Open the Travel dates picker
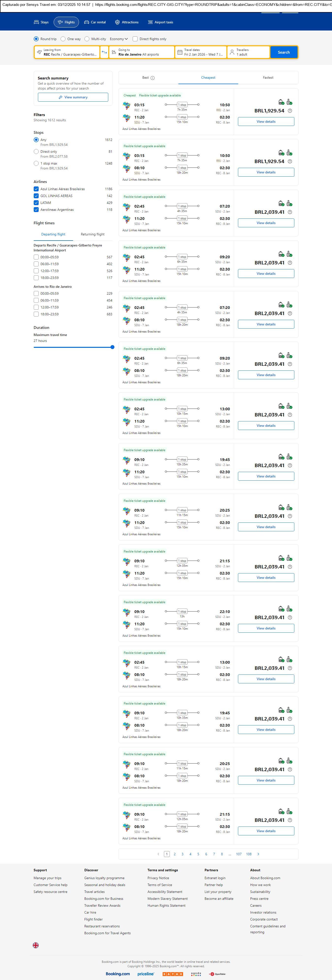Viewport: 332px width, 980px height. coord(201,52)
